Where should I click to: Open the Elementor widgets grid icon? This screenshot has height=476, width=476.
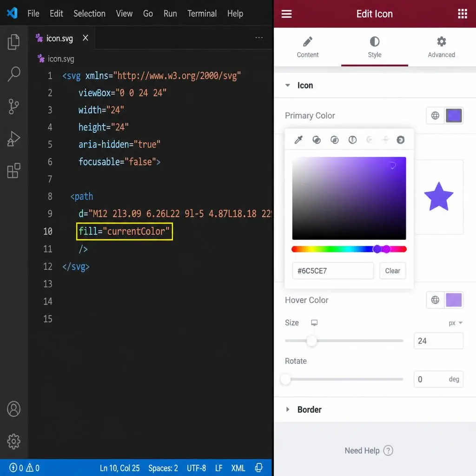[x=463, y=13]
